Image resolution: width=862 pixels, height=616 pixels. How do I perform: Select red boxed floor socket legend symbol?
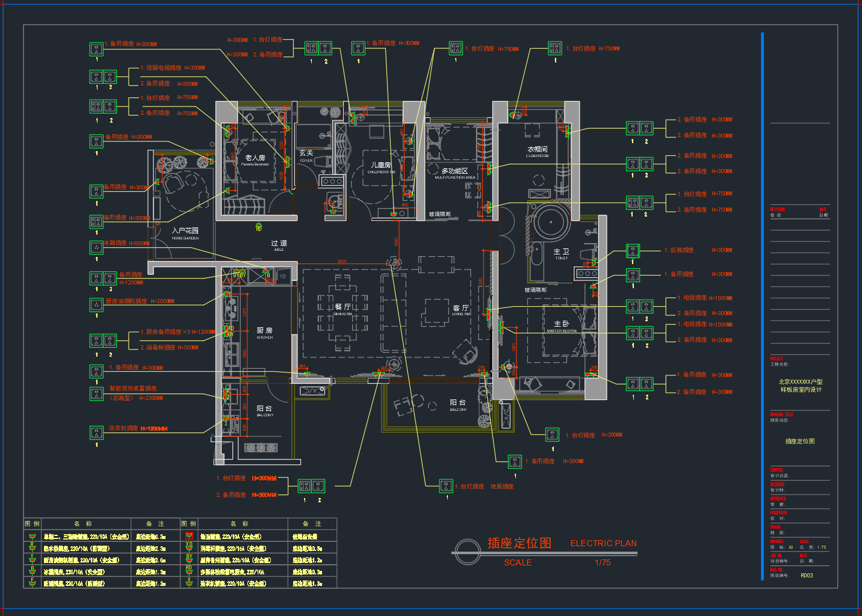pos(189,536)
